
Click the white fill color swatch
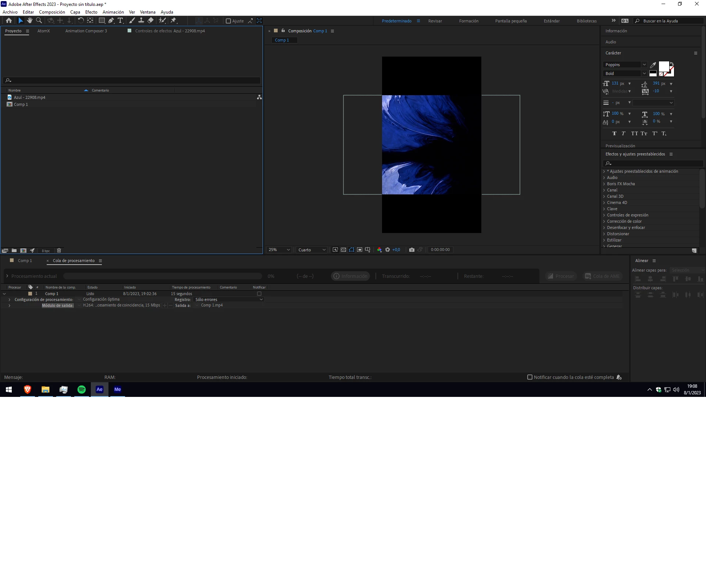(663, 66)
